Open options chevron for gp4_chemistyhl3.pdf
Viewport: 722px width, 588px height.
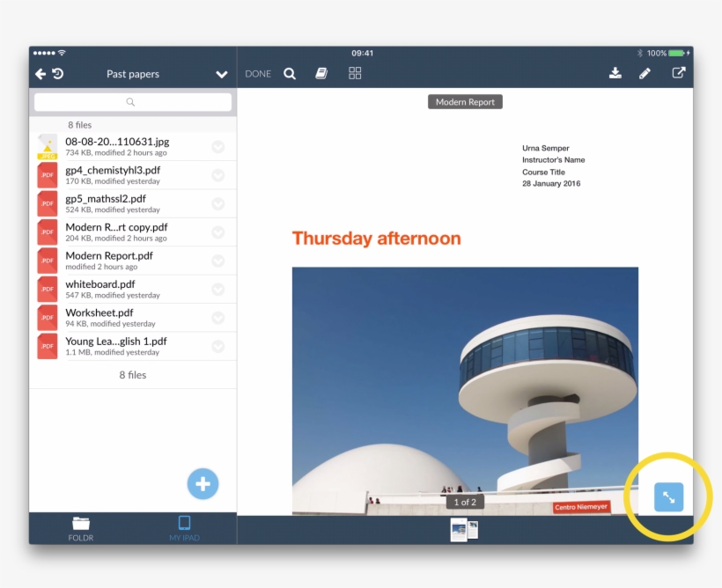pyautogui.click(x=217, y=175)
